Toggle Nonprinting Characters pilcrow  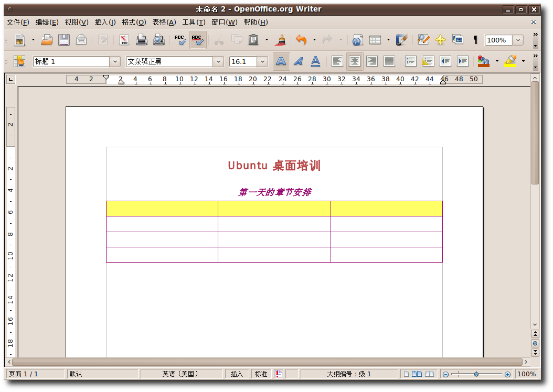pos(475,40)
